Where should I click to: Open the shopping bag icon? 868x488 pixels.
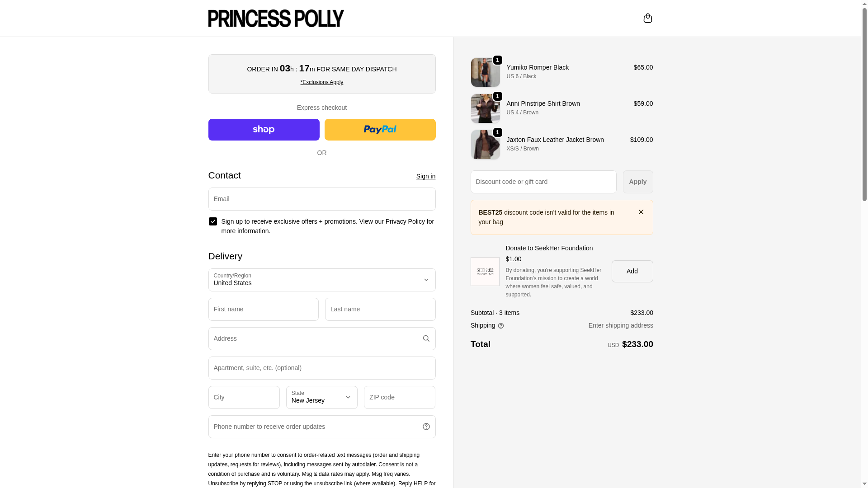pos(647,18)
